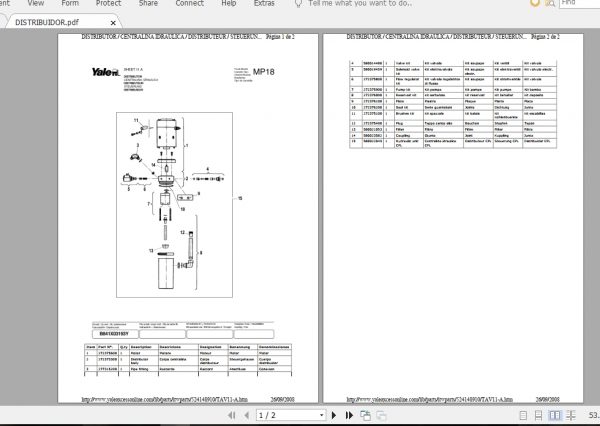Jump to the last page

tap(349, 415)
